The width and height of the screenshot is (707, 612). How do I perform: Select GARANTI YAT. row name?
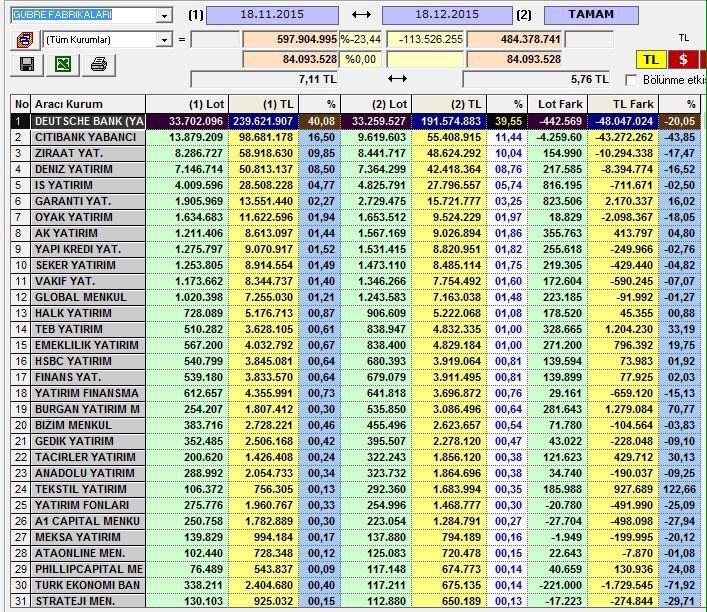point(88,201)
